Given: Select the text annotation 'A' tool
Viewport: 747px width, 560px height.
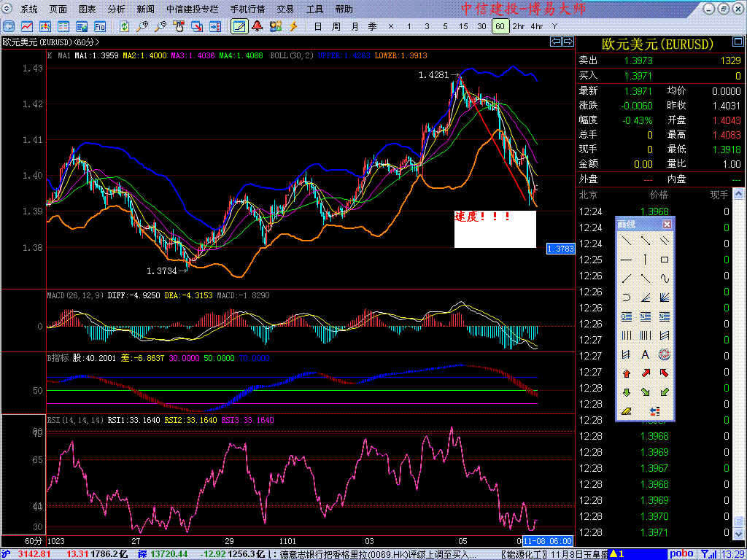Looking at the screenshot, I should pyautogui.click(x=645, y=355).
